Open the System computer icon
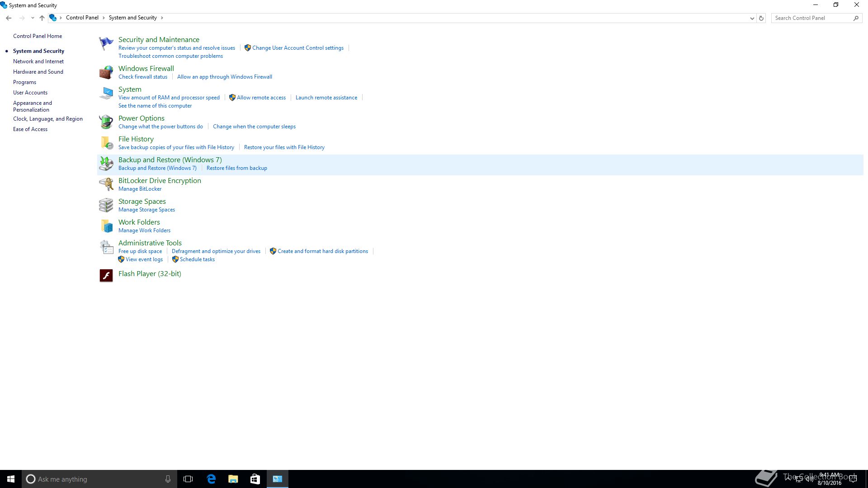The height and width of the screenshot is (488, 868). 106,93
